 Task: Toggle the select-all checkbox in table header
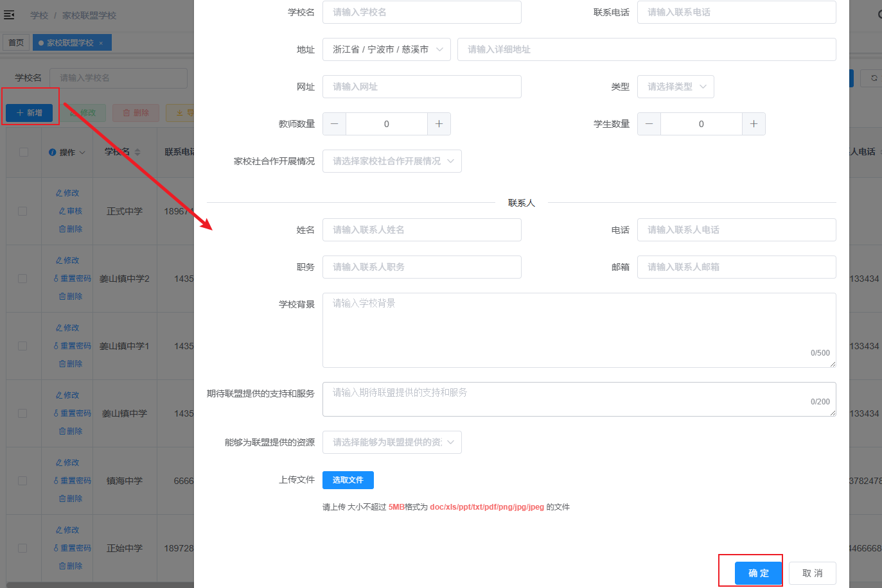coord(24,152)
